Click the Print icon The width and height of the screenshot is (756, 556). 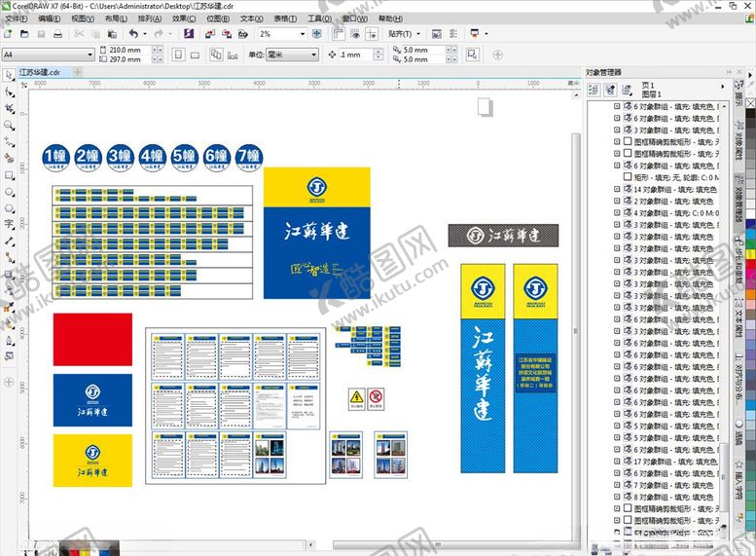[57, 34]
